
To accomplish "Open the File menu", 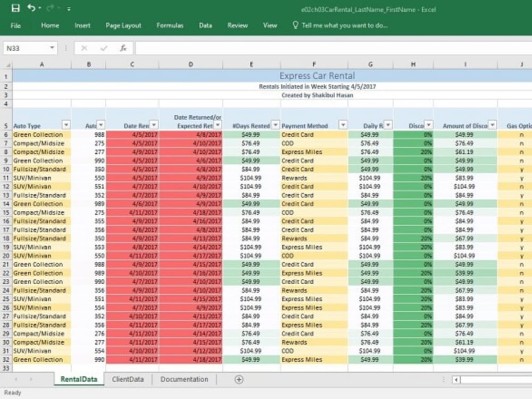I will 15,26.
